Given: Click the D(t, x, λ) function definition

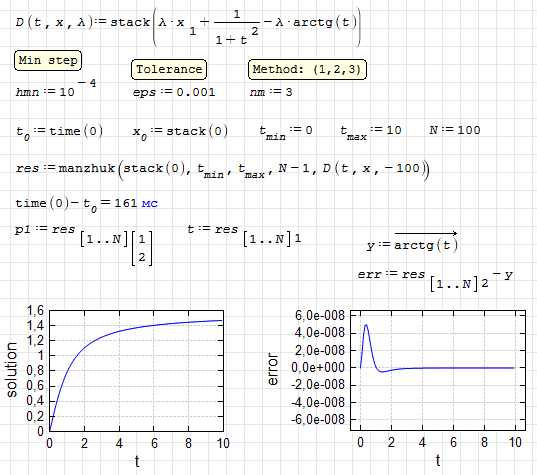Looking at the screenshot, I should (188, 27).
